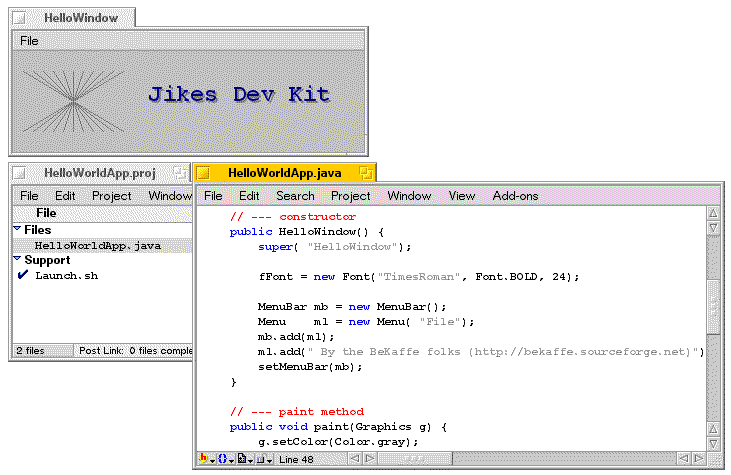Collapse the Support group triangle
The height and width of the screenshot is (475, 731).
[17, 259]
